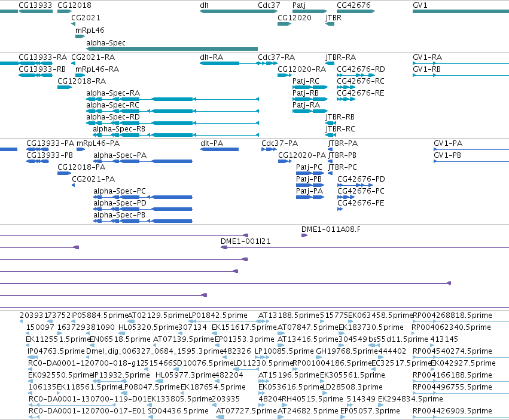Select the Patj gene label
The height and width of the screenshot is (420, 509).
(x=299, y=5)
